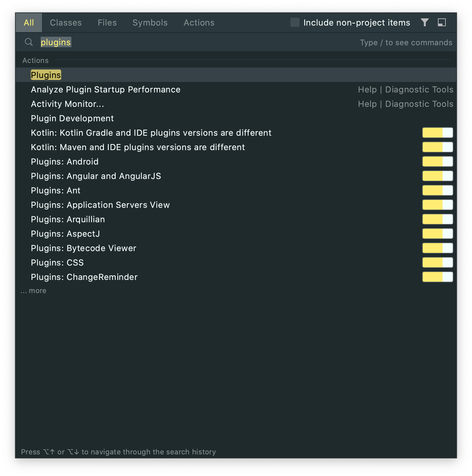The image size is (472, 476).
Task: Toggle the Plugins: Android switch
Action: [438, 162]
